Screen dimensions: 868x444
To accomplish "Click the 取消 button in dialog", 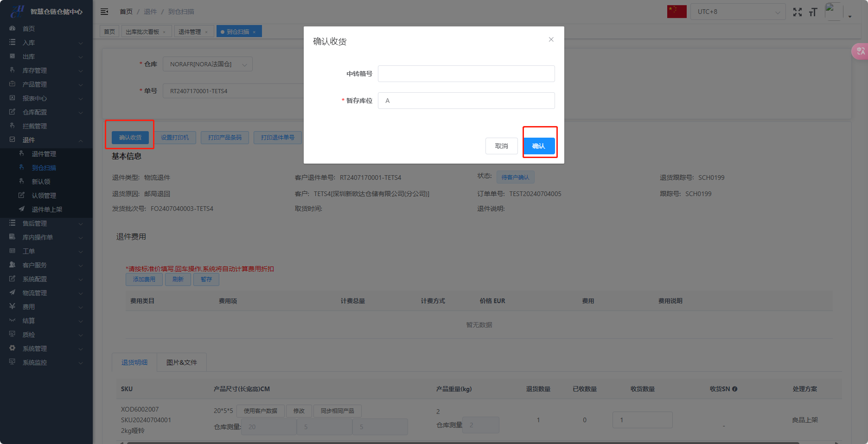I will point(501,146).
